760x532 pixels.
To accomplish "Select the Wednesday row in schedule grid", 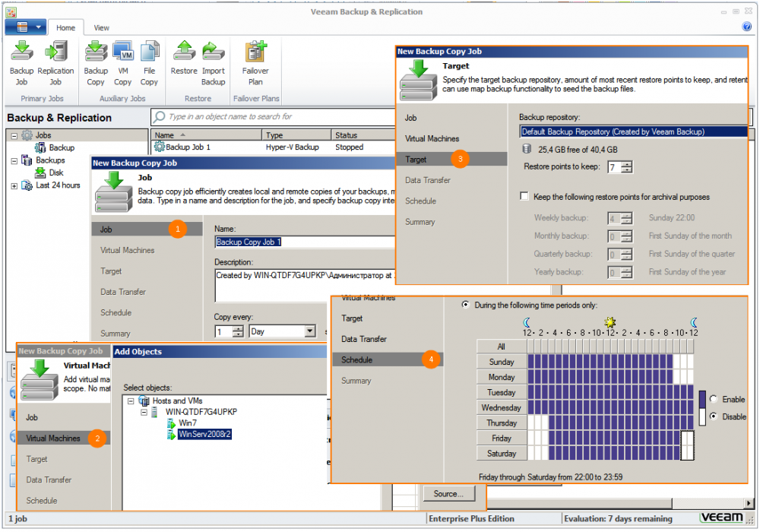I will (502, 407).
